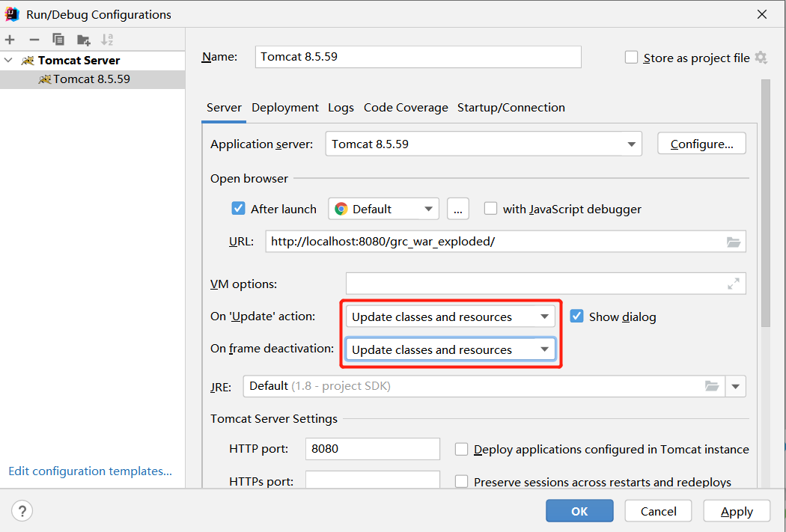Enable Preserve sessions across restarts and redeploys
Viewport: 786px width, 532px height.
461,482
